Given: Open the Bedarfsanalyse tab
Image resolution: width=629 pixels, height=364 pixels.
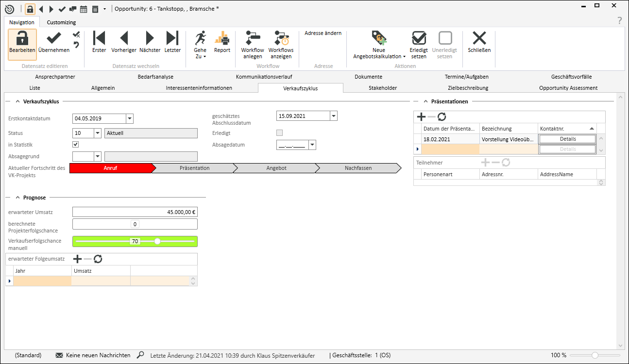Looking at the screenshot, I should 155,77.
